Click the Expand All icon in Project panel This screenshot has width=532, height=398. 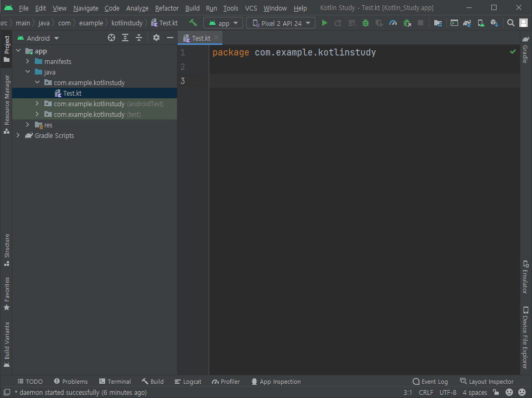pos(125,38)
